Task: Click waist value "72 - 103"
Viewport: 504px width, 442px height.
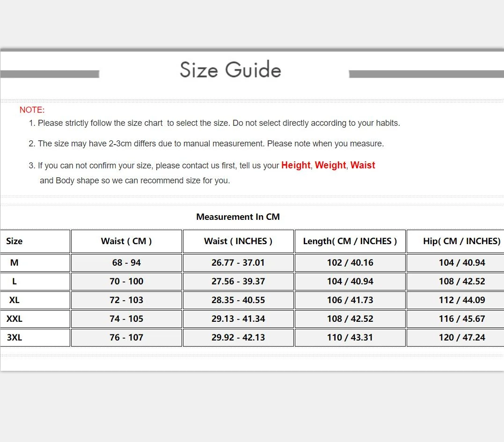Action: pos(126,300)
